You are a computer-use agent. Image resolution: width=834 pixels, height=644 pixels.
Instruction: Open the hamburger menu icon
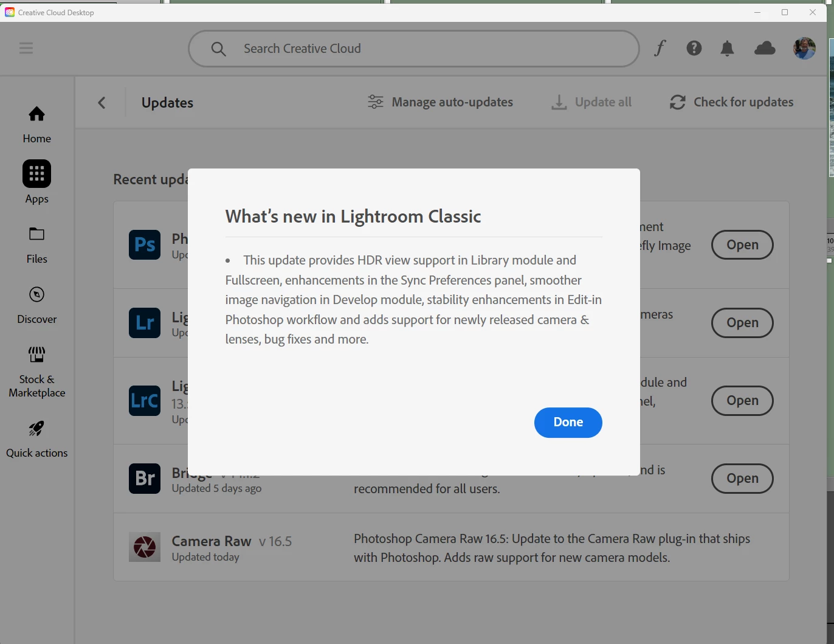[26, 48]
